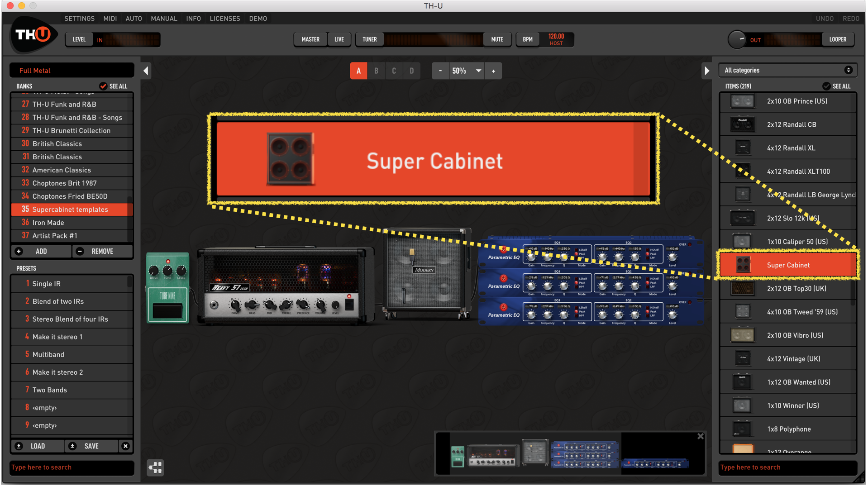Click the TH-U logo icon
This screenshot has height=486, width=868.
33,35
